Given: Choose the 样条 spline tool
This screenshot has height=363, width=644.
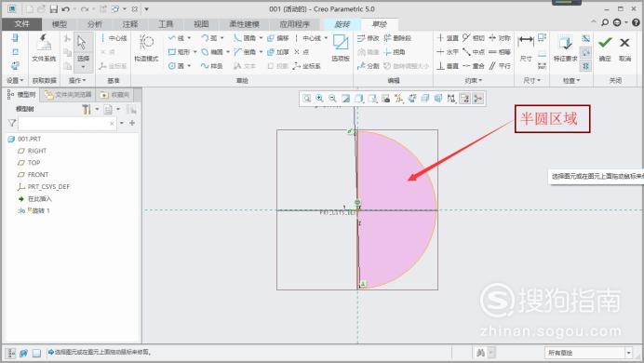Looking at the screenshot, I should click(211, 66).
